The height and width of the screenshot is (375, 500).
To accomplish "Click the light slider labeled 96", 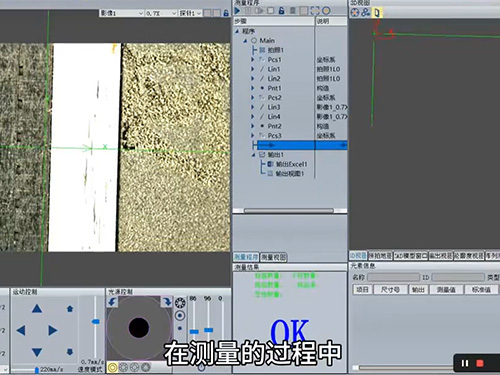I will [x=209, y=330].
